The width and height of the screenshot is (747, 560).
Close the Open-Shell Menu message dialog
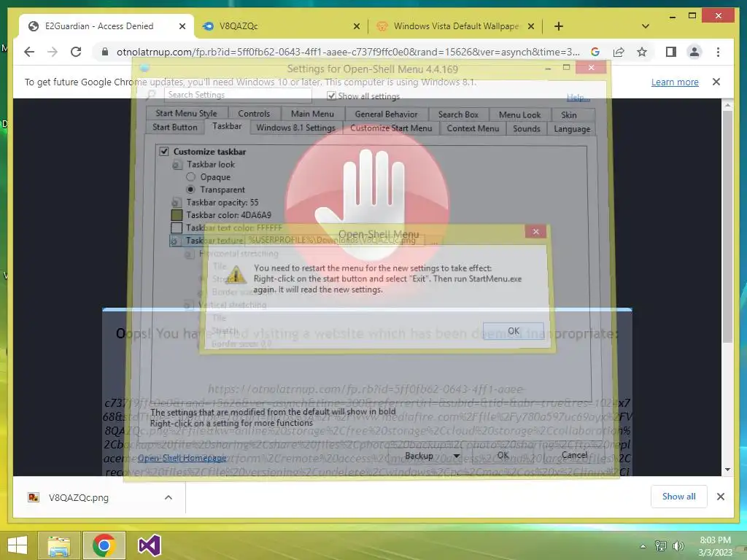click(536, 231)
